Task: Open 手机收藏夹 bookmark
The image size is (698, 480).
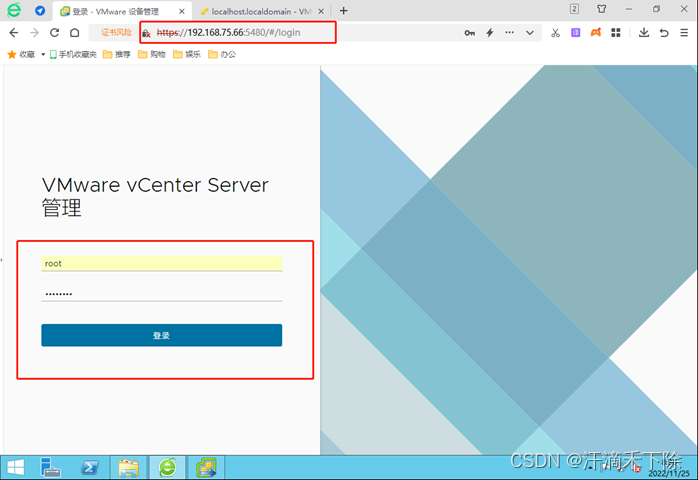Action: pos(73,54)
